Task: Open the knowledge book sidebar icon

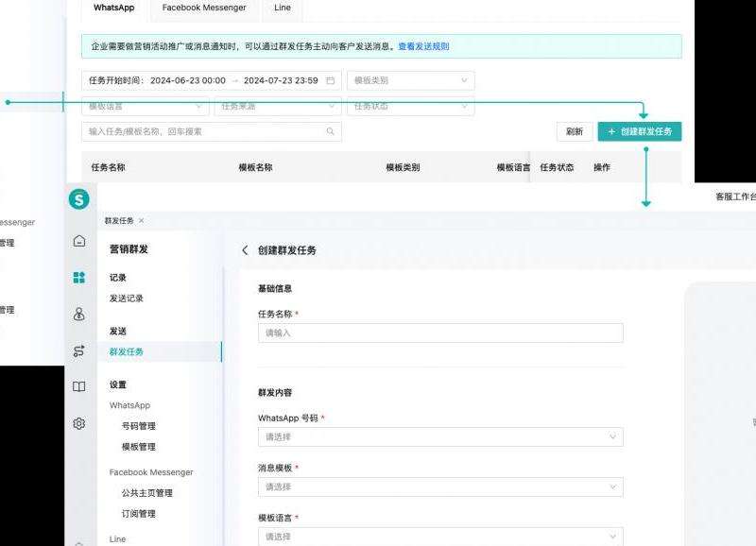Action: pyautogui.click(x=79, y=387)
